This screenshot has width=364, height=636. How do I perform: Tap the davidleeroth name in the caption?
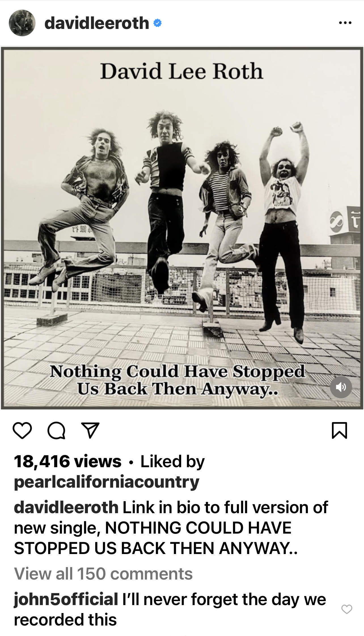[66, 507]
